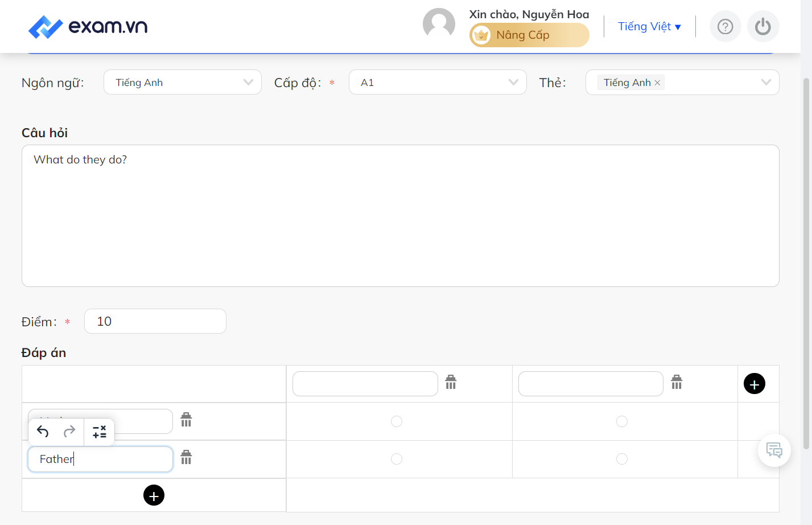The image size is (812, 525).
Task: Click the first column header input
Action: (x=365, y=384)
